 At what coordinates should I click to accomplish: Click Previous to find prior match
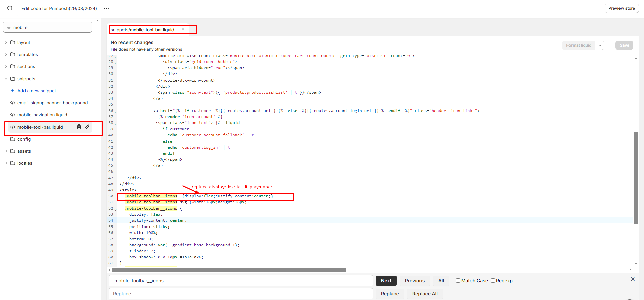click(x=414, y=281)
